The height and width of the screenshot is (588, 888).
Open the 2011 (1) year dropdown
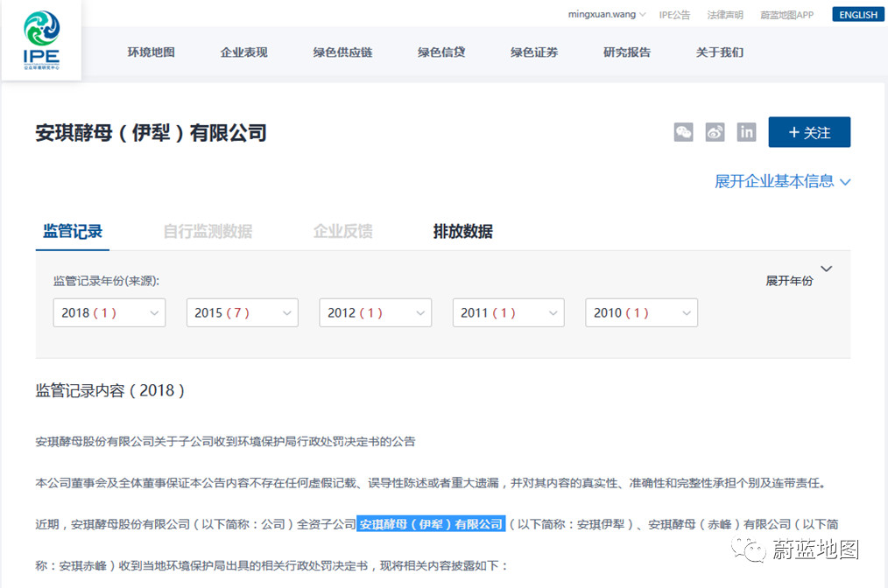509,313
